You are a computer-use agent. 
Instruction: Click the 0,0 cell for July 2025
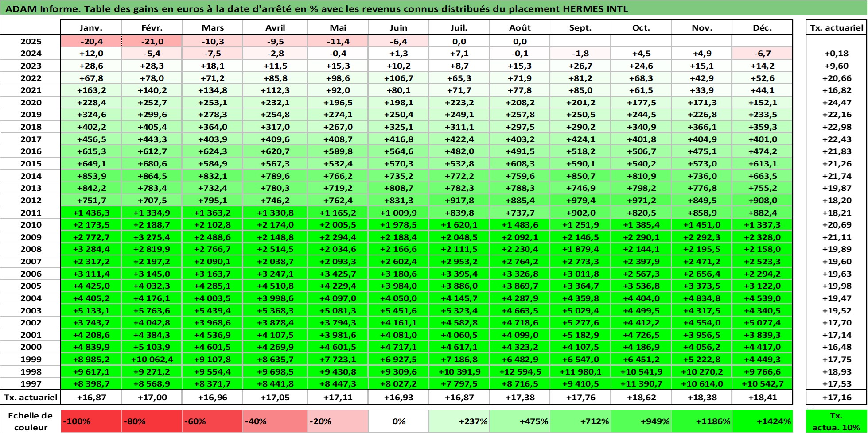click(459, 41)
